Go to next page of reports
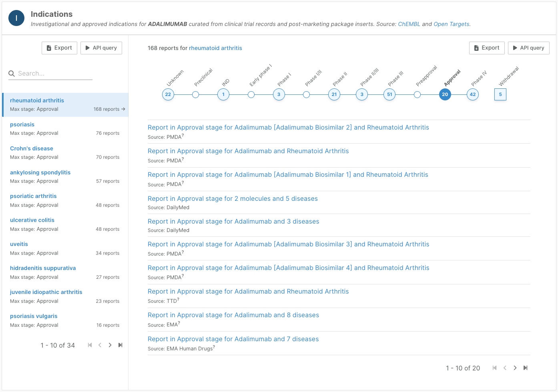Viewport: 558px width, 392px height. [x=515, y=368]
